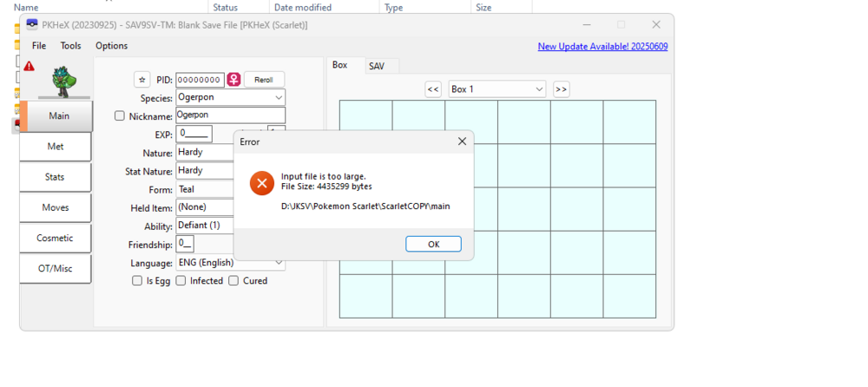Image resolution: width=868 pixels, height=387 pixels.
Task: Click the red legality warning triangle icon
Action: coord(30,66)
